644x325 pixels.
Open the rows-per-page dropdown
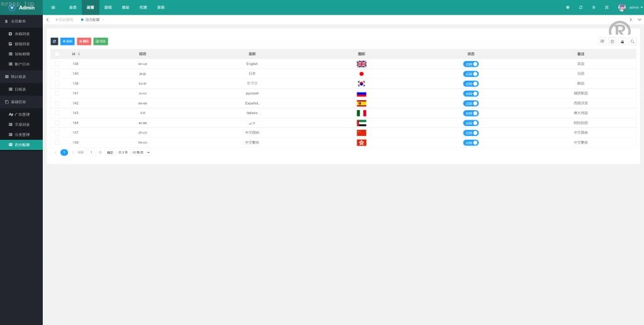tap(140, 152)
